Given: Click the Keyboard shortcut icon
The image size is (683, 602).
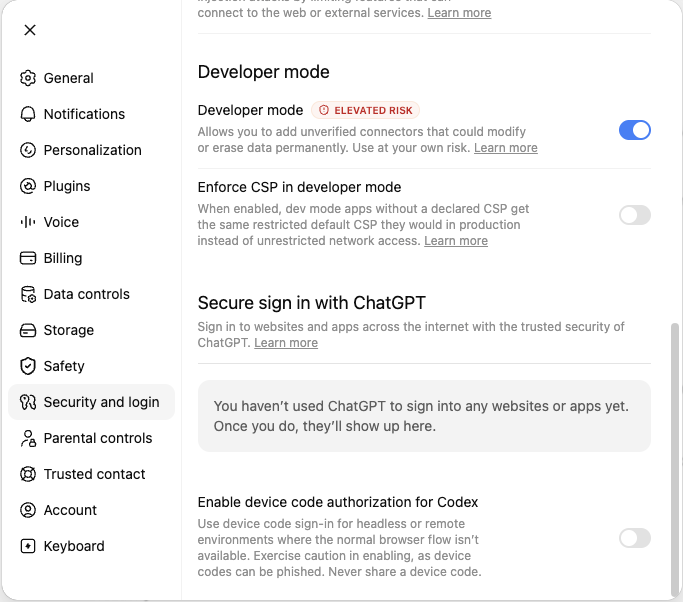Looking at the screenshot, I should 28,546.
